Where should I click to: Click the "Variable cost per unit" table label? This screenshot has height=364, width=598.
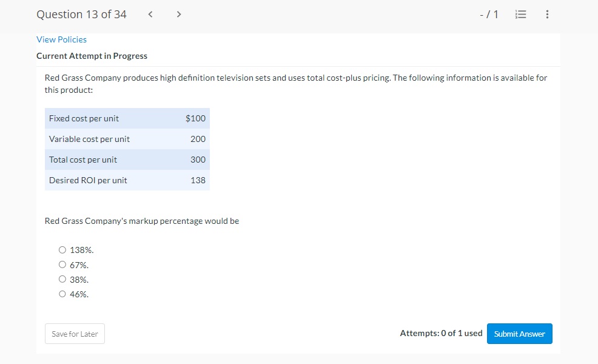89,140
